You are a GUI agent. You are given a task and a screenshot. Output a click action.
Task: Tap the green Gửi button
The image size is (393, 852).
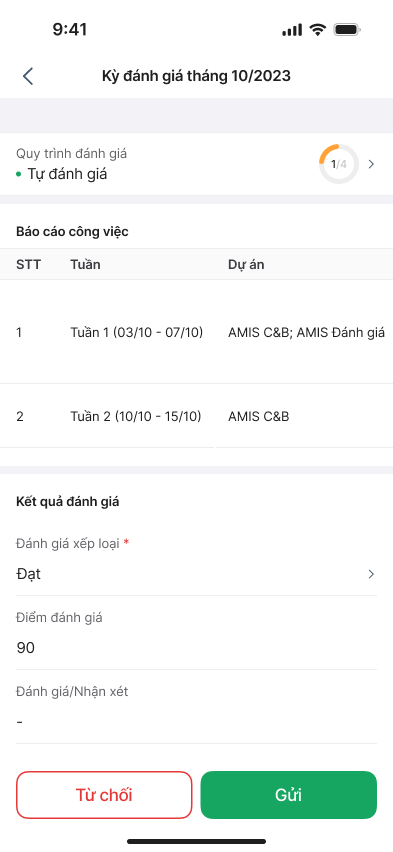289,795
